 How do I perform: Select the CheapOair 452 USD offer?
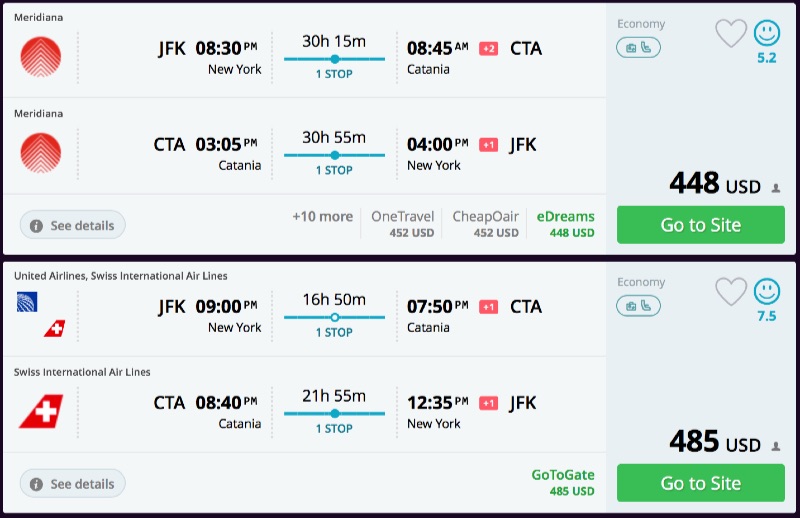485,224
